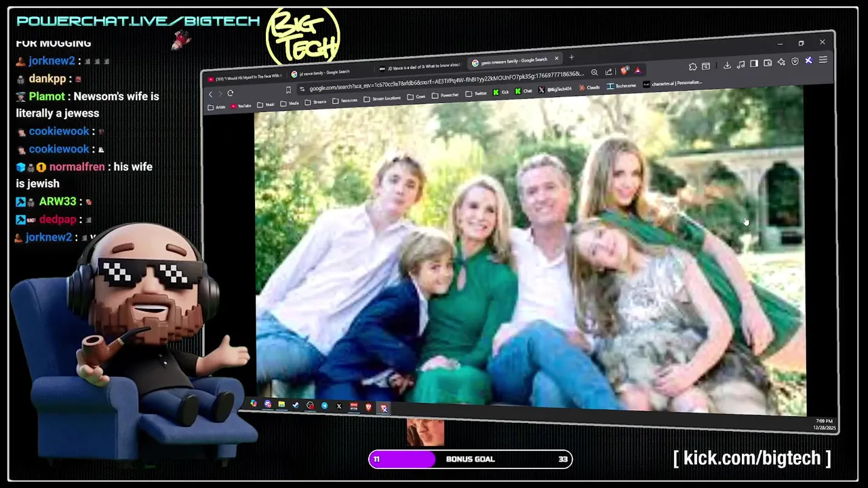Open the downloads arrow icon

point(727,65)
